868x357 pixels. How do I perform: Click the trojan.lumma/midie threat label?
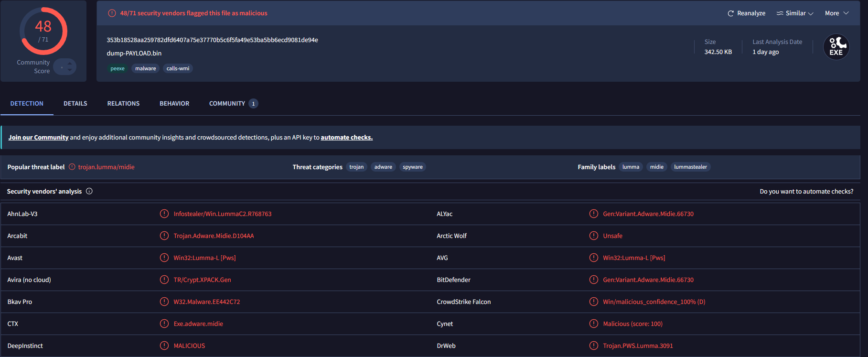point(107,167)
